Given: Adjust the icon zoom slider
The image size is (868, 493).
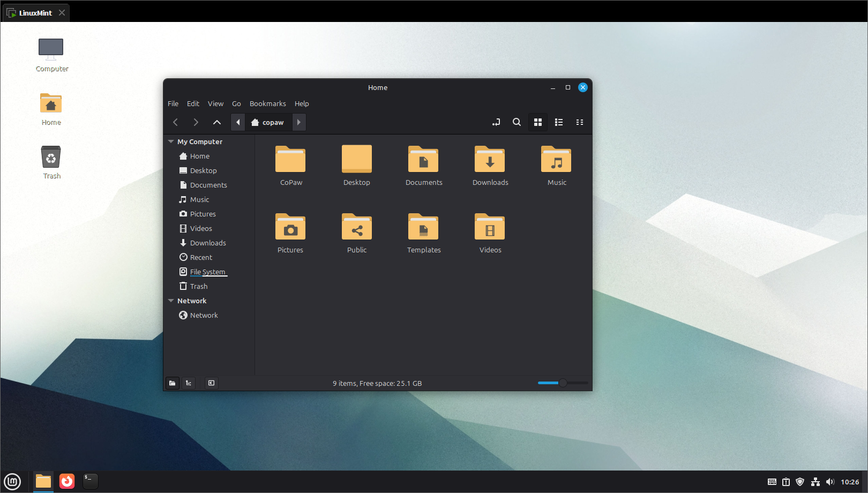Looking at the screenshot, I should [x=563, y=383].
